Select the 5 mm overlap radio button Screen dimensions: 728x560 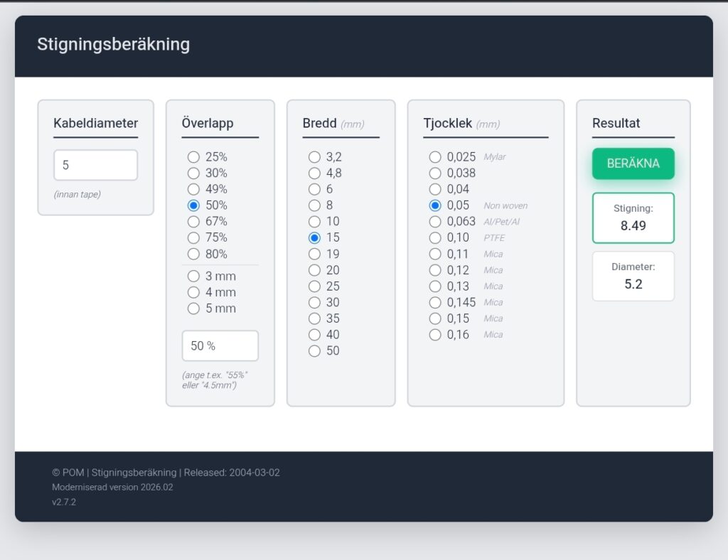tap(193, 308)
